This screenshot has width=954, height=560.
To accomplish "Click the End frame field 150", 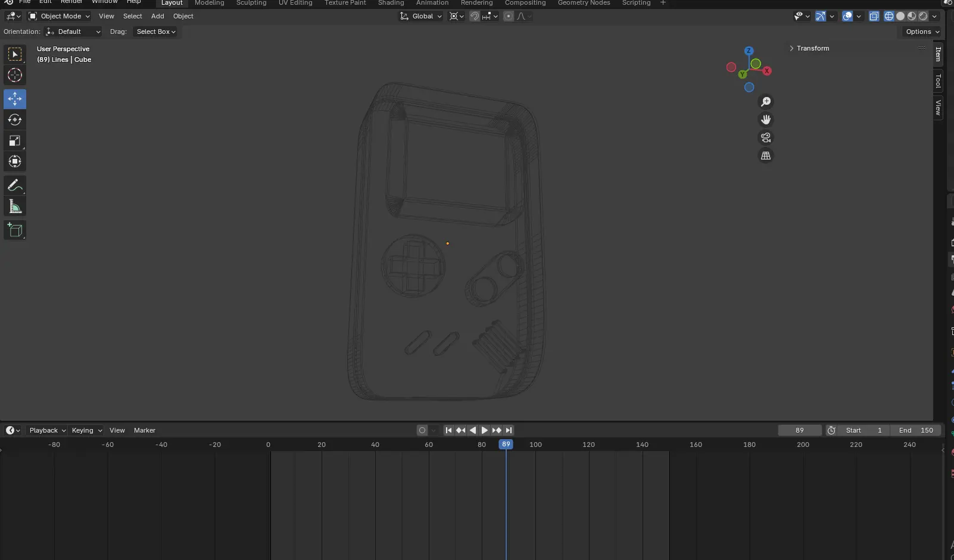I will coord(916,430).
